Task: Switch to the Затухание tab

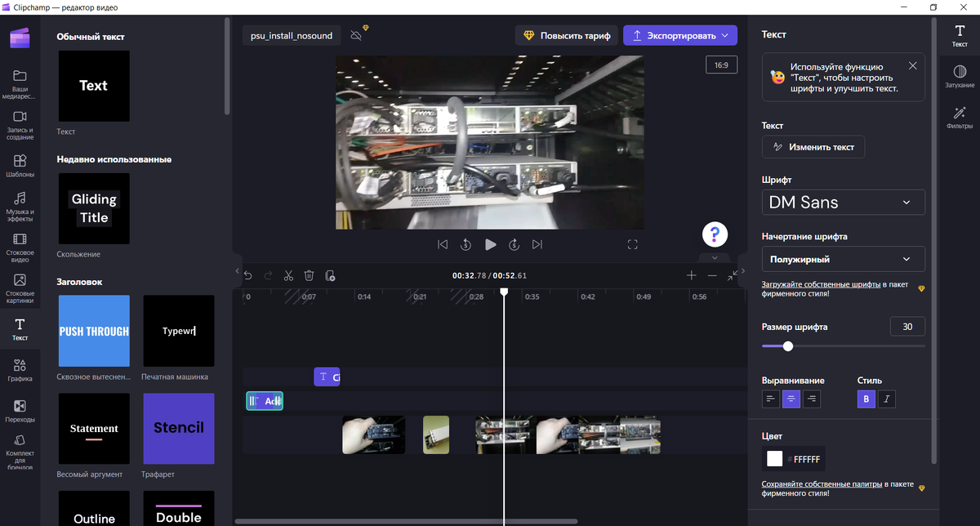Action: (x=960, y=77)
